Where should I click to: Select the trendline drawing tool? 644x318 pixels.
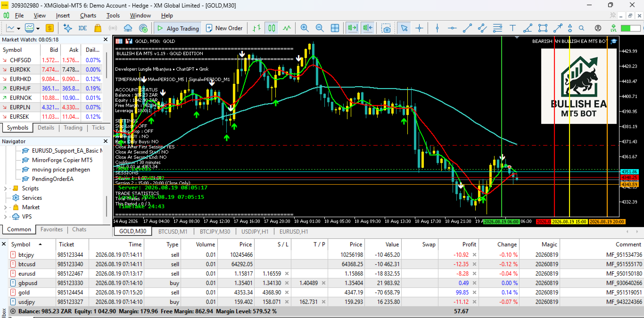click(x=467, y=28)
